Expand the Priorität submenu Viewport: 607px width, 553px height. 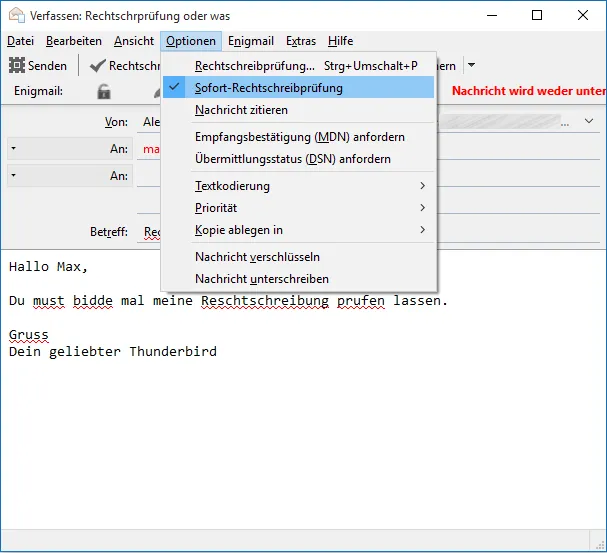(298, 208)
